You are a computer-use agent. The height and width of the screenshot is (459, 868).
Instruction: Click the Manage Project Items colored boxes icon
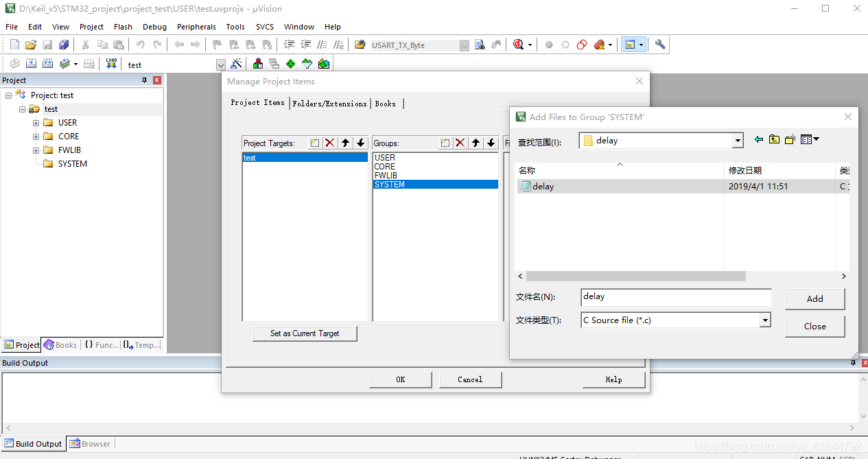258,64
